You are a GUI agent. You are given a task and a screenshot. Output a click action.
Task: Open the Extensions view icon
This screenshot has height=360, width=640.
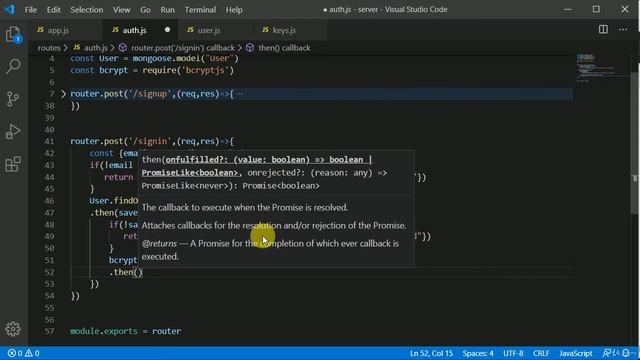(x=13, y=164)
